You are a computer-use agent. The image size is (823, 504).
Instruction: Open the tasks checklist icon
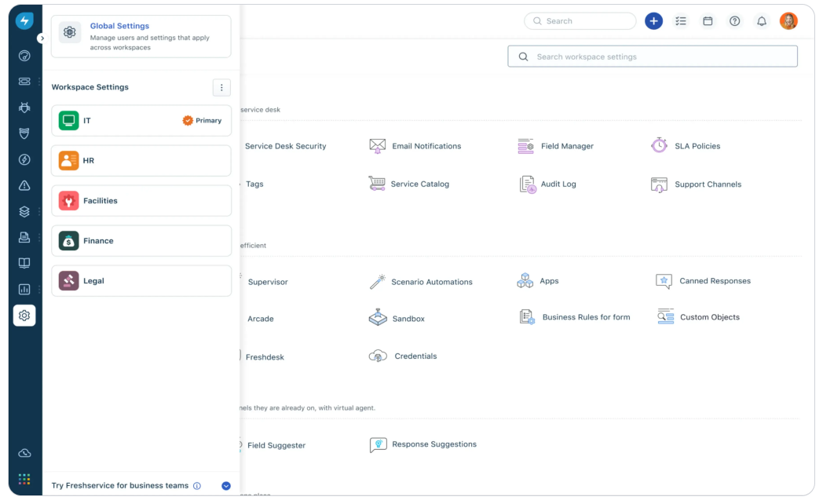point(681,21)
